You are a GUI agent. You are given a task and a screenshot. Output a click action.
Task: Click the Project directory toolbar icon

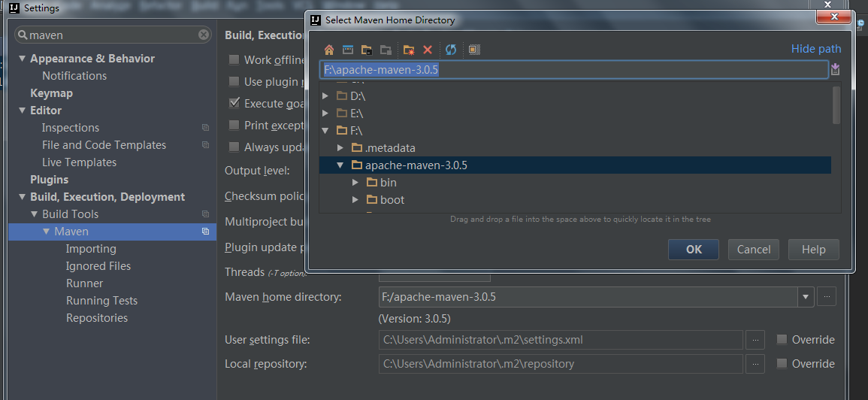click(x=367, y=50)
